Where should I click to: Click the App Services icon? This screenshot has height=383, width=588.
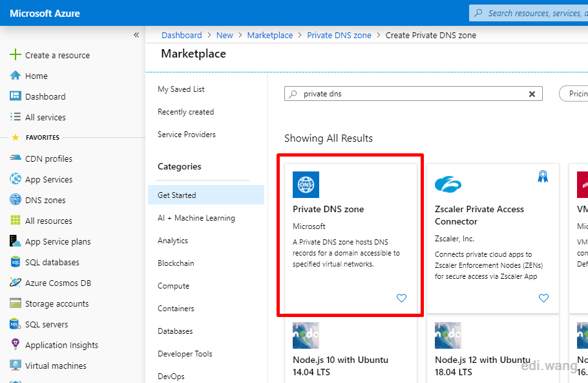(16, 179)
